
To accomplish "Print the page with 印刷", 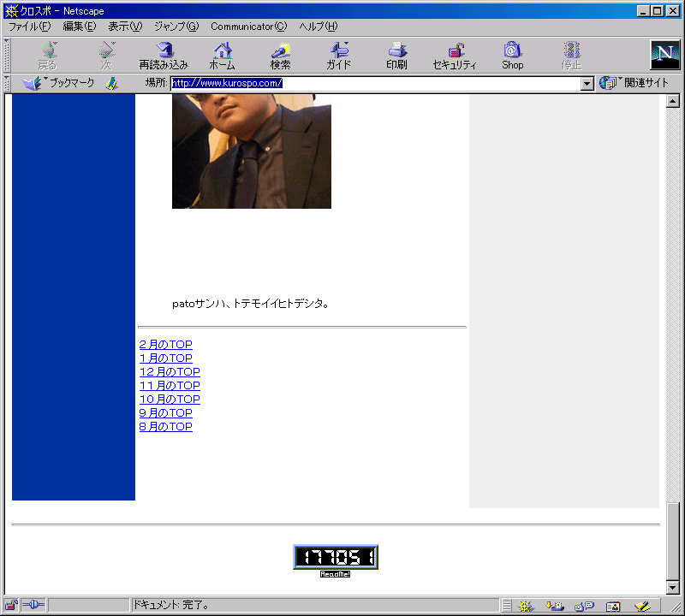I will coord(396,56).
